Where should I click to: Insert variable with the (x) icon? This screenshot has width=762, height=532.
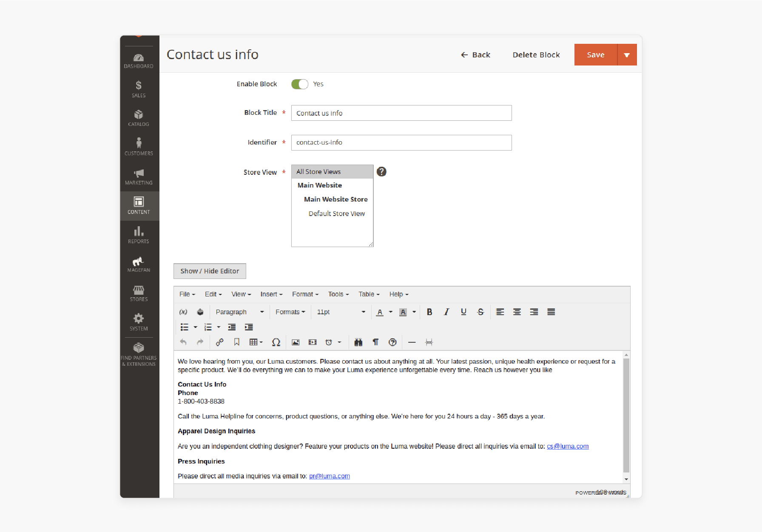click(183, 312)
